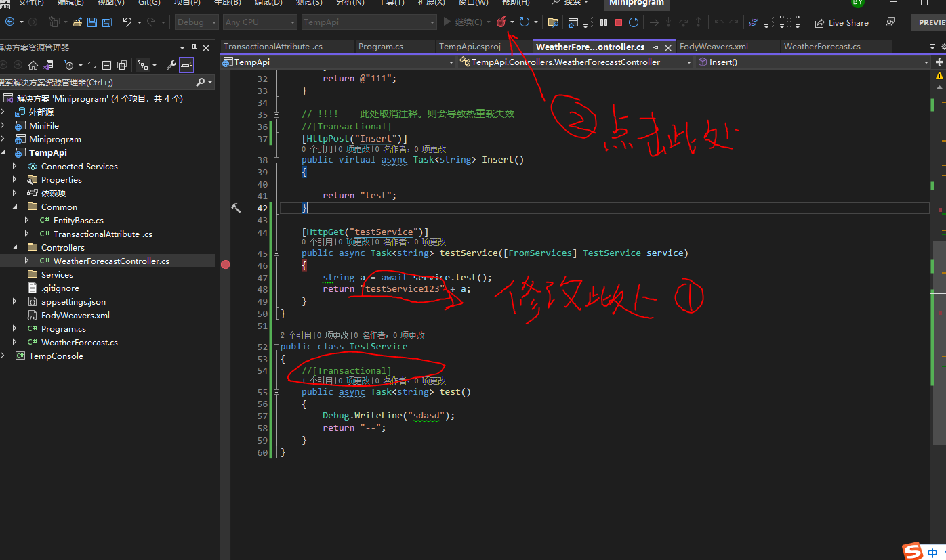Collapse the code region at line 52
Image resolution: width=946 pixels, height=560 pixels.
276,346
